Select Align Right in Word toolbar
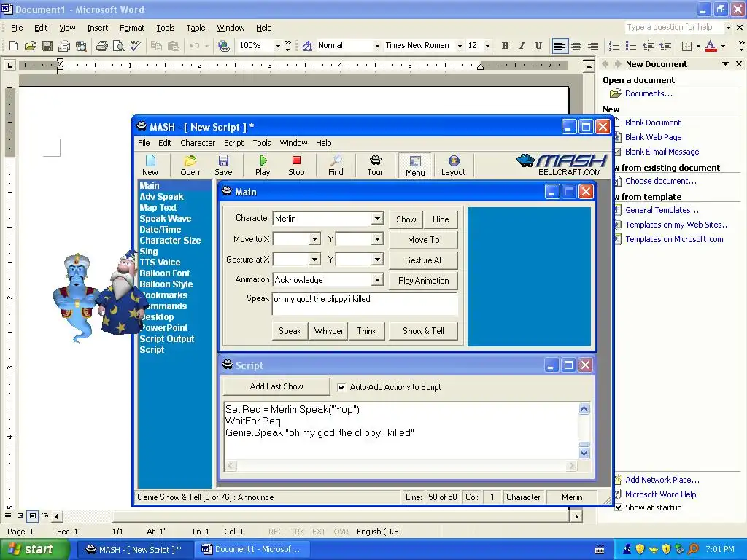Image resolution: width=747 pixels, height=560 pixels. click(592, 46)
